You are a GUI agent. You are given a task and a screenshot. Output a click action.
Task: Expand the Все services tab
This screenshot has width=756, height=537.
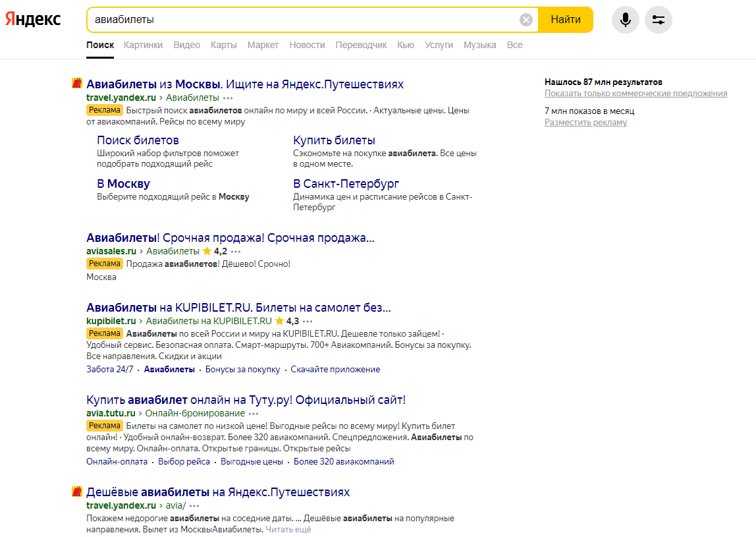point(514,45)
